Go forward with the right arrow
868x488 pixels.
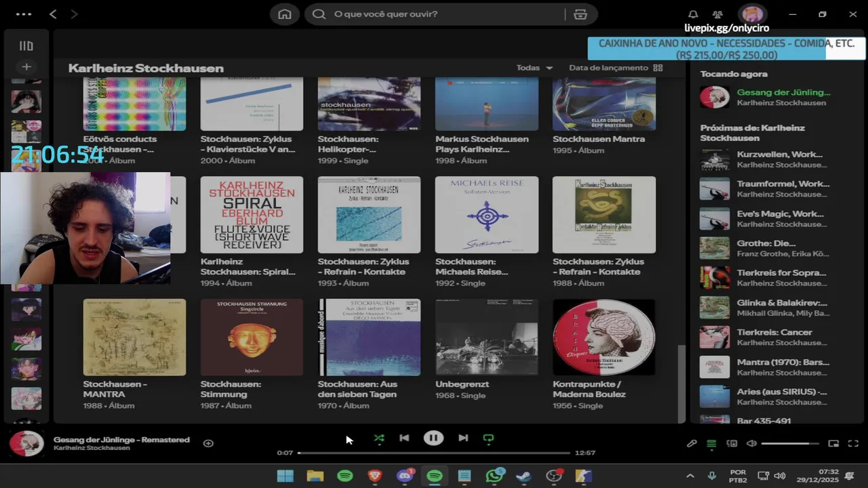(x=74, y=14)
